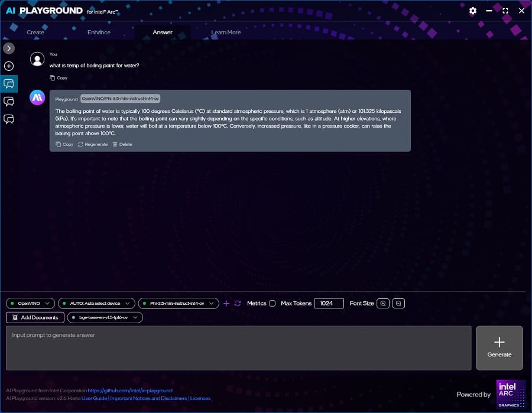Click the purple plus add model icon
This screenshot has width=532, height=413.
[x=226, y=303]
